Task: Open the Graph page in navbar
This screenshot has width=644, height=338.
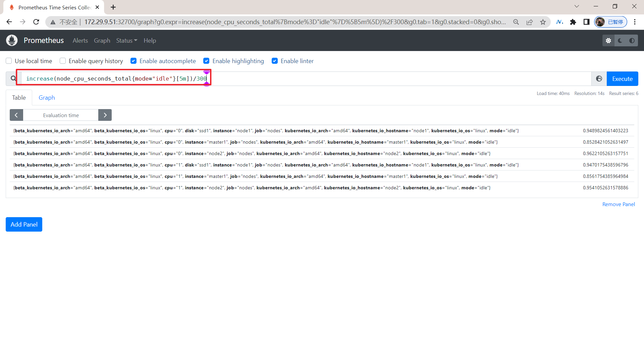Action: [102, 41]
